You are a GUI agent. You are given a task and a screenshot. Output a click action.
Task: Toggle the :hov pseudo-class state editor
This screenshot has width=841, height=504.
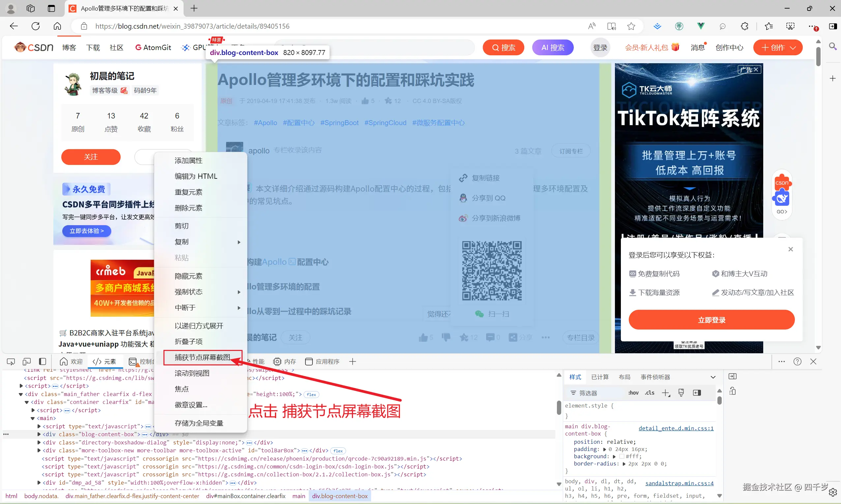tap(634, 393)
